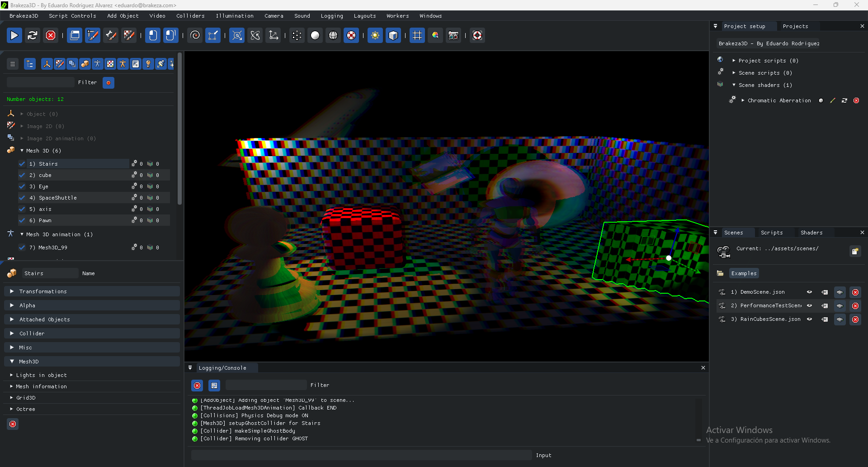Uncheck the Stairs mesh checkbox
Image resolution: width=868 pixels, height=467 pixels.
coord(22,164)
